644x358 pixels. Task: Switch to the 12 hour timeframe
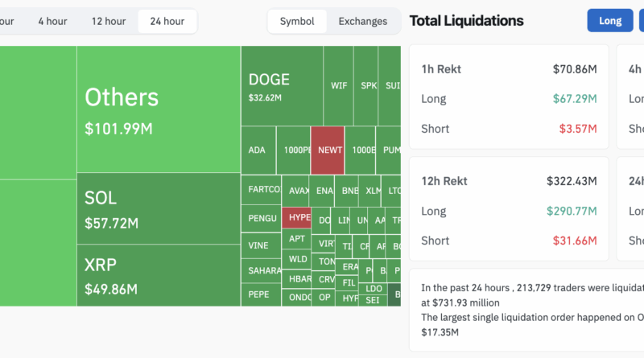pos(108,22)
